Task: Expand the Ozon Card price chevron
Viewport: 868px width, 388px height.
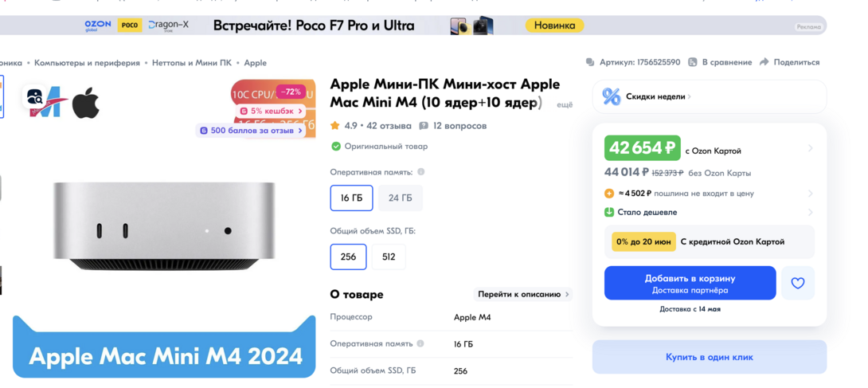Action: [811, 148]
